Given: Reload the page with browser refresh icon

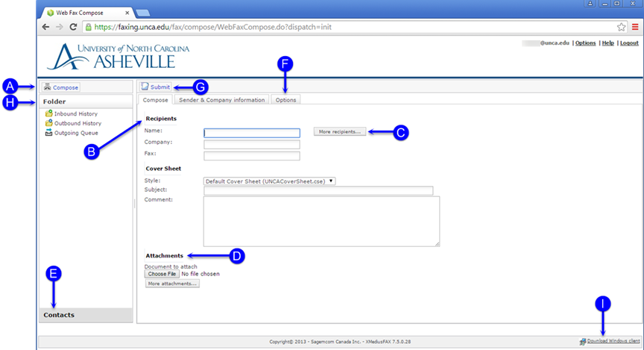Looking at the screenshot, I should pos(73,27).
